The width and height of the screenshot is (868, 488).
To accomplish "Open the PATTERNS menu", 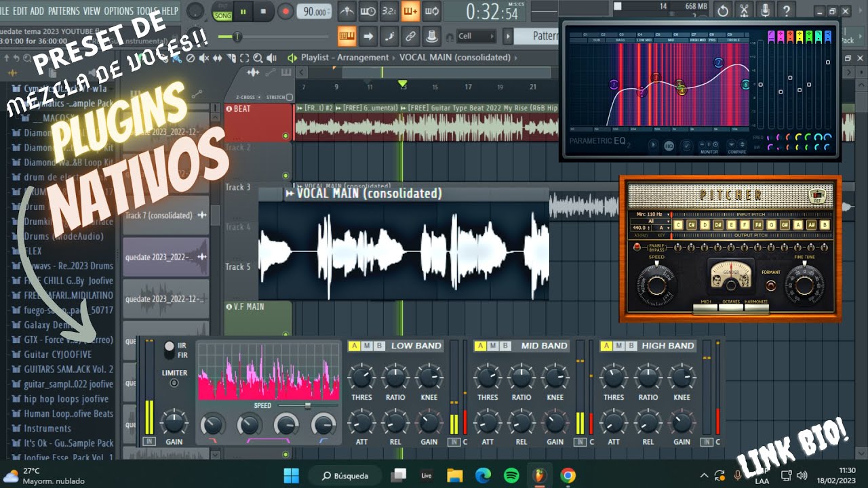I will [x=64, y=11].
